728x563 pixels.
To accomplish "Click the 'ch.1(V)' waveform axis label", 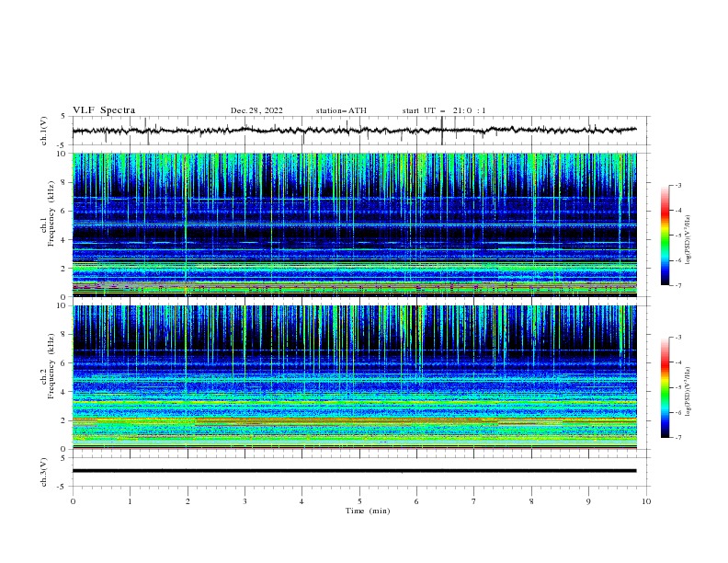I will click(x=44, y=131).
